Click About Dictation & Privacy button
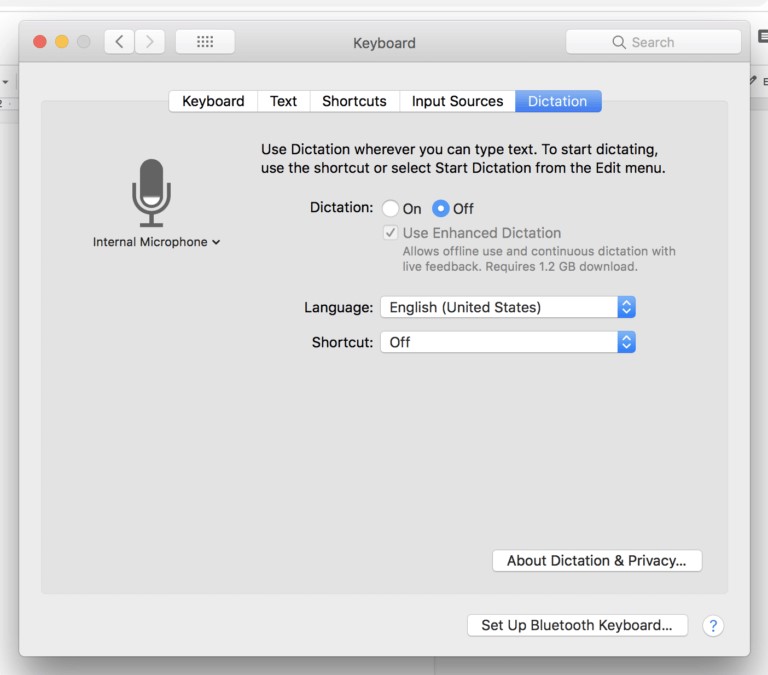768x675 pixels. (597, 560)
